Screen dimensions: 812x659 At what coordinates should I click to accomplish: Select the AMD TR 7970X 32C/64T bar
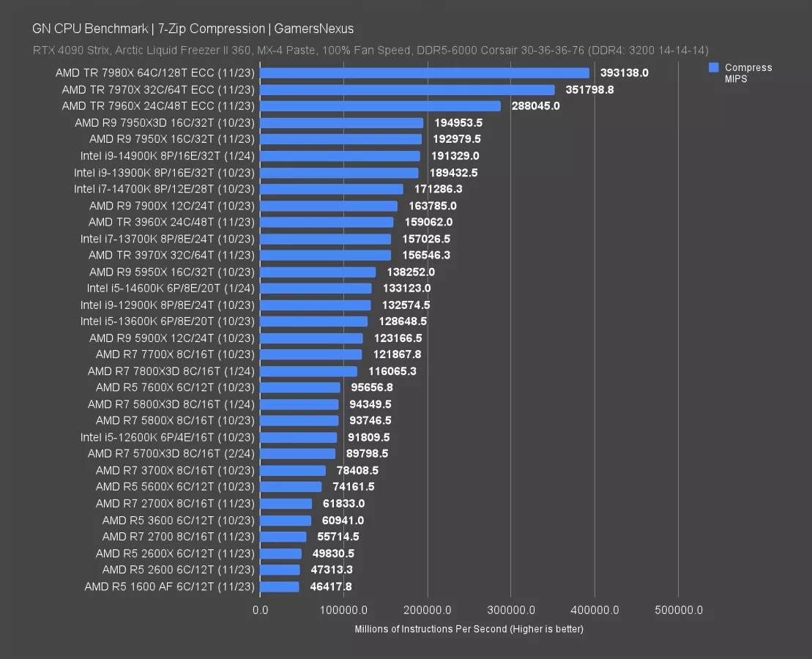407,89
